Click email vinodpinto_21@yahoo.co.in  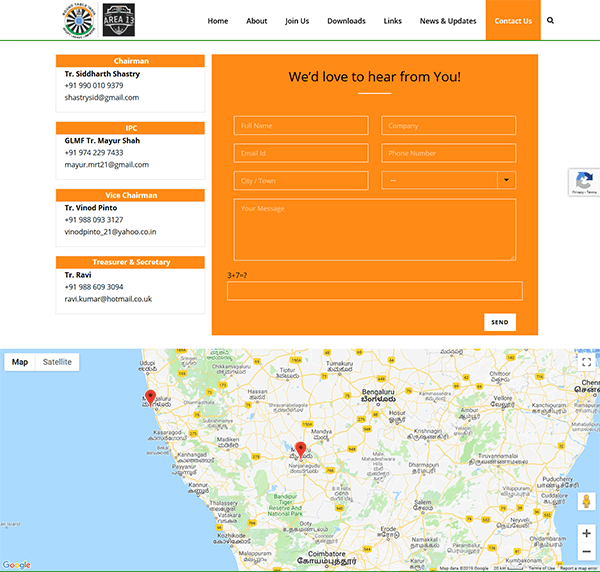pos(110,232)
